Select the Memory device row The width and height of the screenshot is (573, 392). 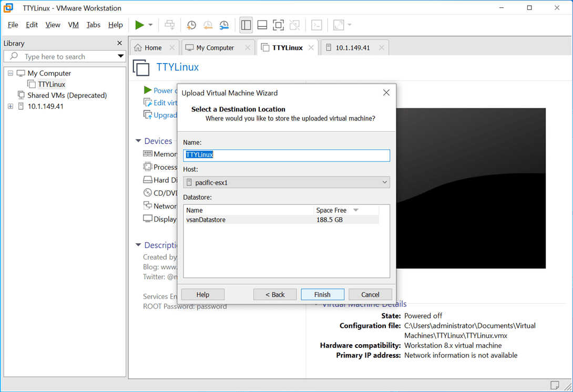point(160,154)
